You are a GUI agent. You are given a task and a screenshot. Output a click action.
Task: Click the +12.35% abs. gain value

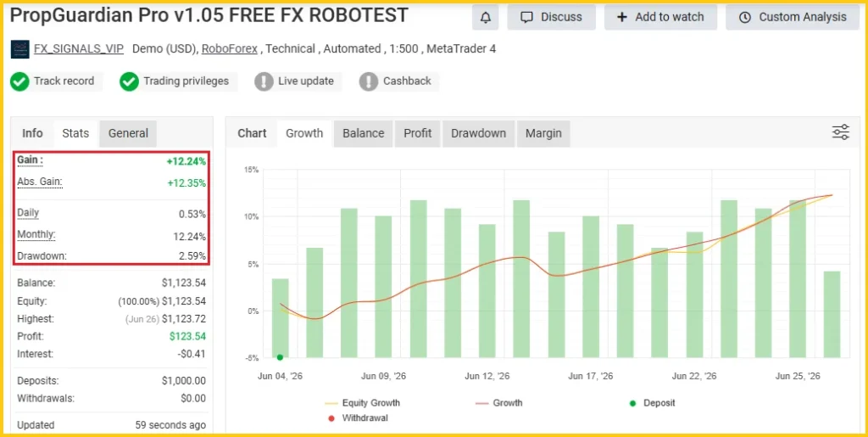pos(186,182)
